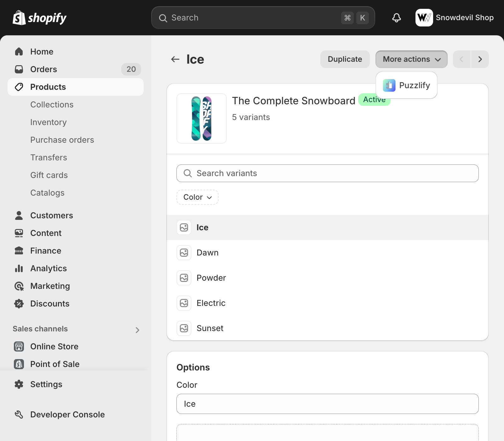Open the Puzzlify app from the menu

[x=406, y=85]
